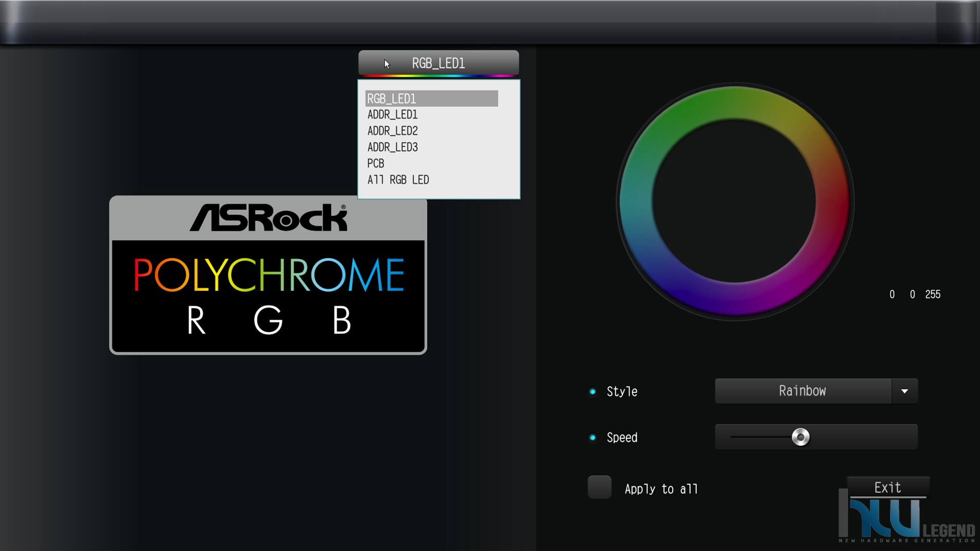This screenshot has height=551, width=980.
Task: Click the Speed label
Action: point(622,438)
